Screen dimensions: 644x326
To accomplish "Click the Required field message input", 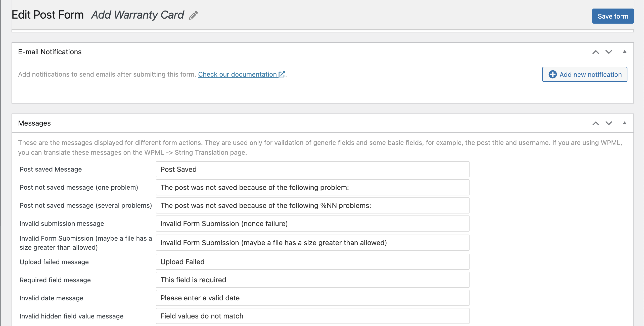I will click(312, 280).
